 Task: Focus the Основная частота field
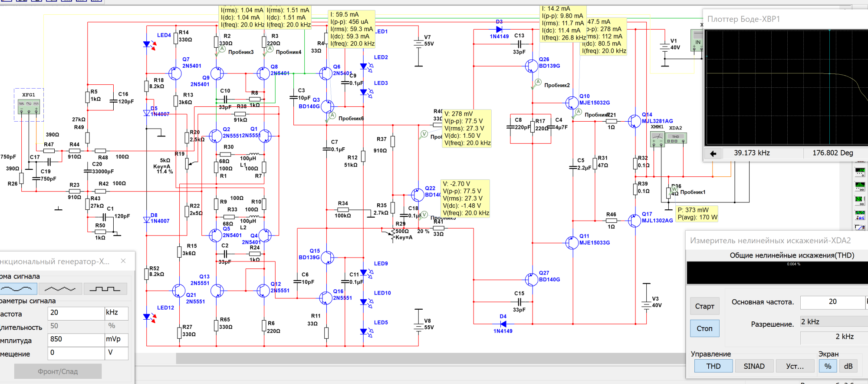click(x=832, y=302)
